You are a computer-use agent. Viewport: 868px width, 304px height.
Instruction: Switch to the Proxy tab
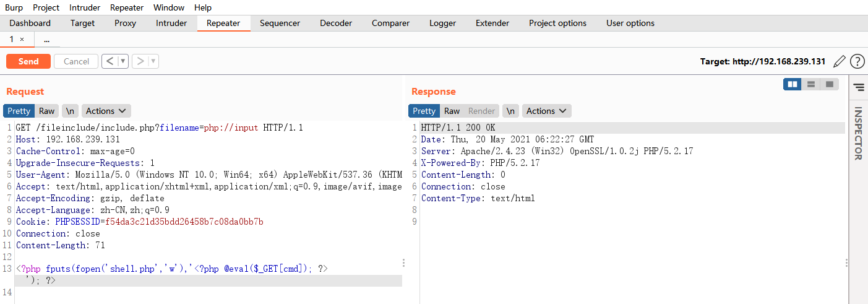click(x=126, y=23)
